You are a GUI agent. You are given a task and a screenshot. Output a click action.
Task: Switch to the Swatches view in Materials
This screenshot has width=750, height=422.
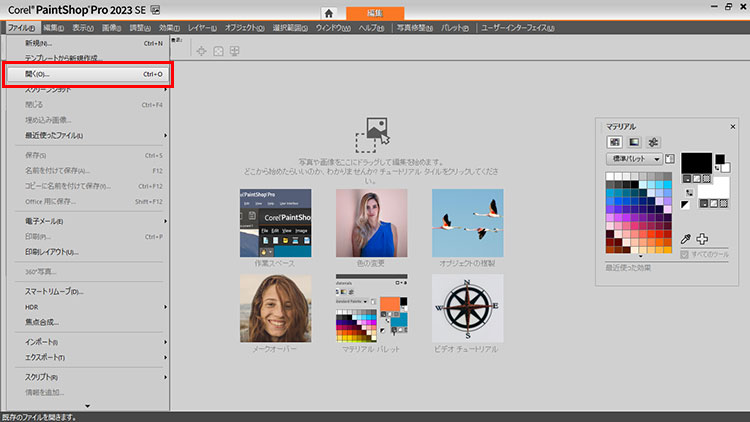(x=615, y=142)
